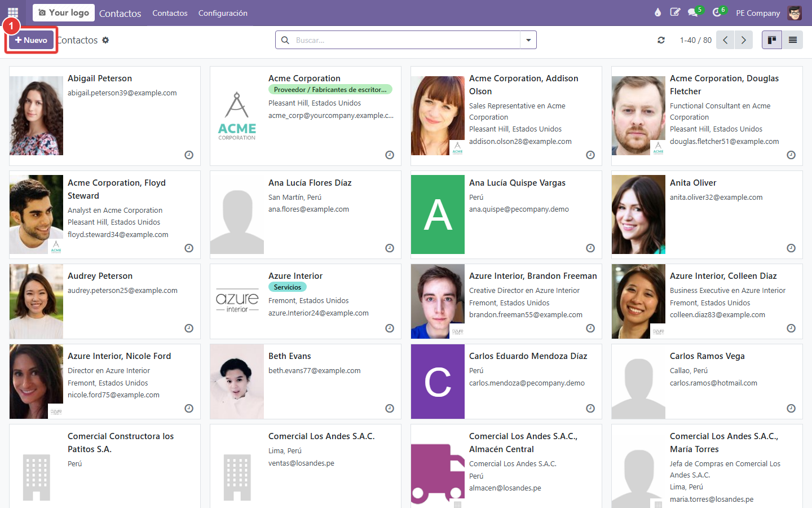This screenshot has width=812, height=508.
Task: Click Comercial Constructora los Patitos S.A. title
Action: pos(121,443)
